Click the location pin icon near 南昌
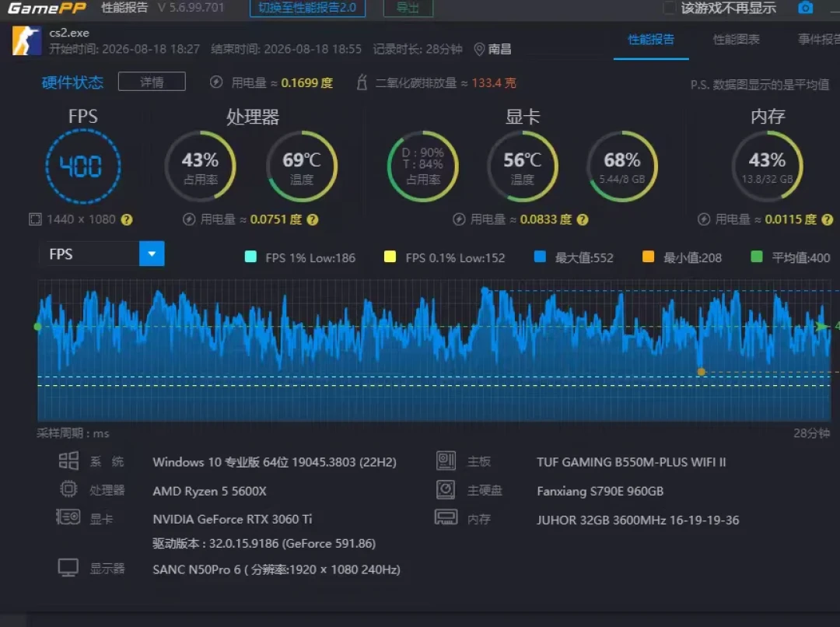The image size is (840, 627). click(479, 49)
